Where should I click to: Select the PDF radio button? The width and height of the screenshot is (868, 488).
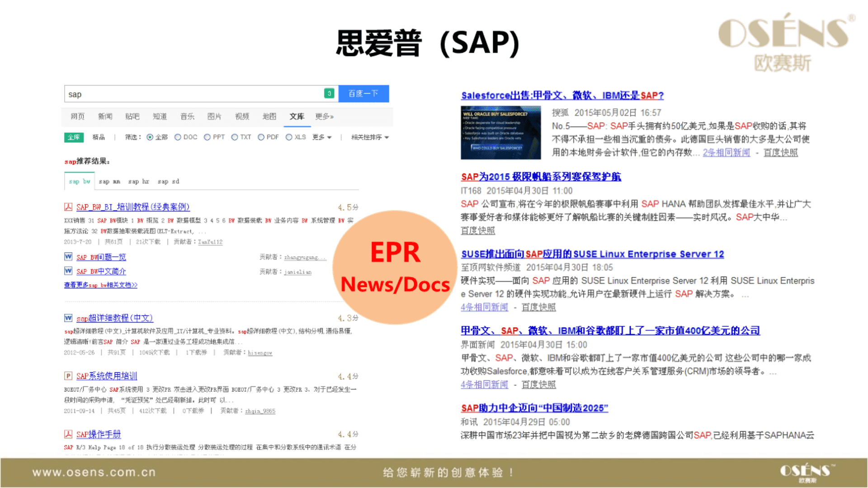(261, 137)
